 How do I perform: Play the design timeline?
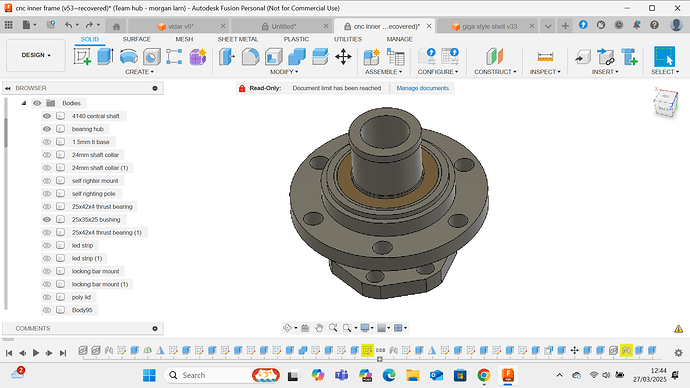point(36,353)
